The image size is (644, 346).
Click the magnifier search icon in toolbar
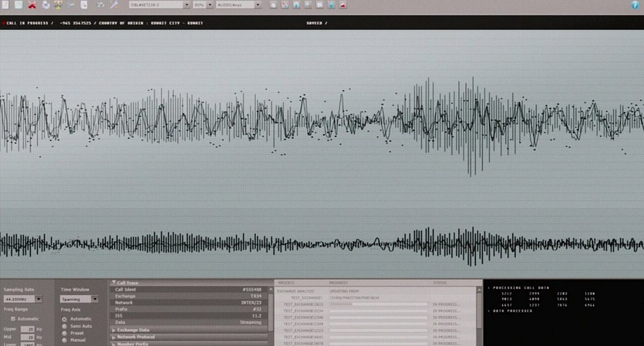pos(83,5)
